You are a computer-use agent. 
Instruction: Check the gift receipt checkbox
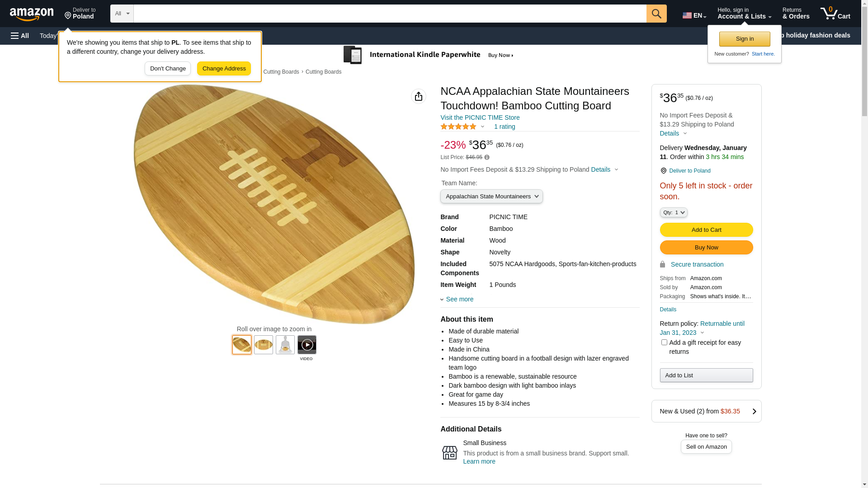pyautogui.click(x=664, y=343)
